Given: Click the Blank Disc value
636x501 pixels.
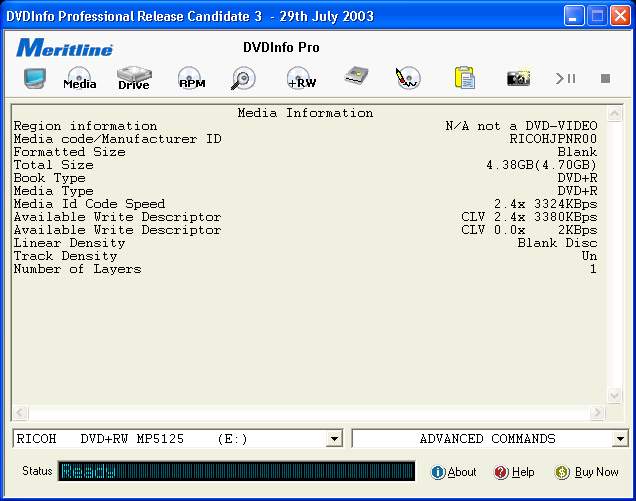Looking at the screenshot, I should [557, 243].
